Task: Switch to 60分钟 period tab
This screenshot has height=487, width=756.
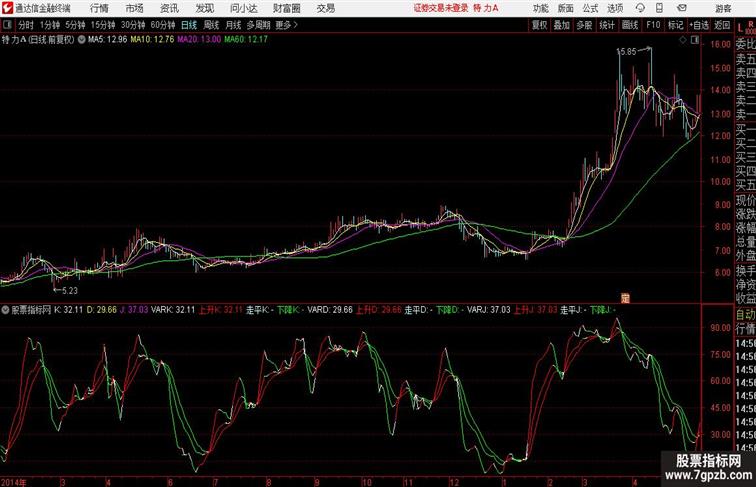Action: click(163, 25)
